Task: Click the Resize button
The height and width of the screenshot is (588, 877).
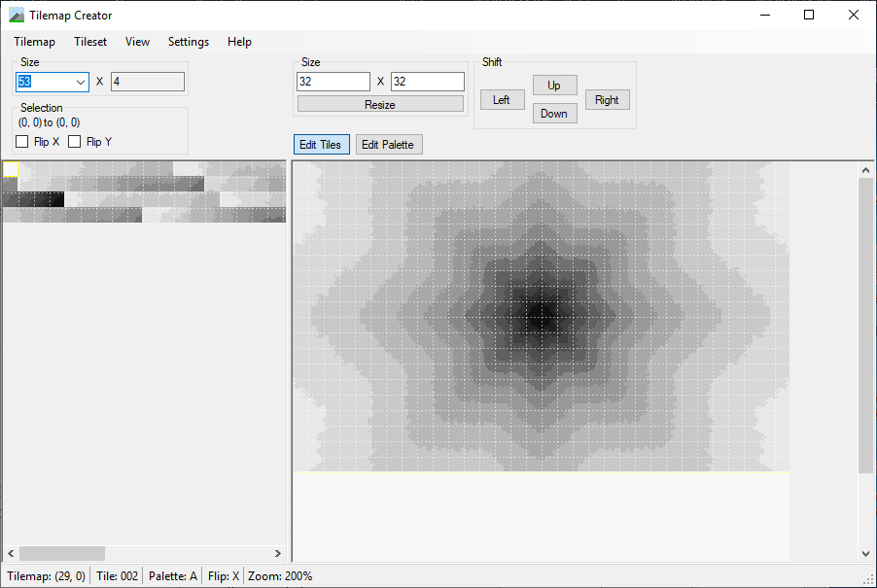Action: [x=380, y=104]
